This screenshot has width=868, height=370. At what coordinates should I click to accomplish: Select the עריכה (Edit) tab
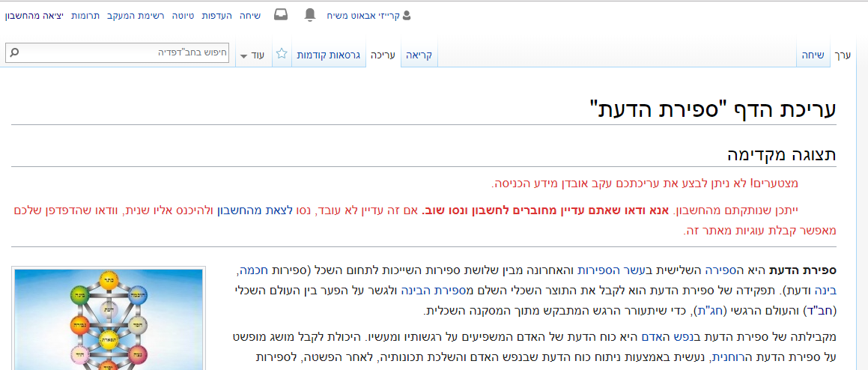(383, 55)
